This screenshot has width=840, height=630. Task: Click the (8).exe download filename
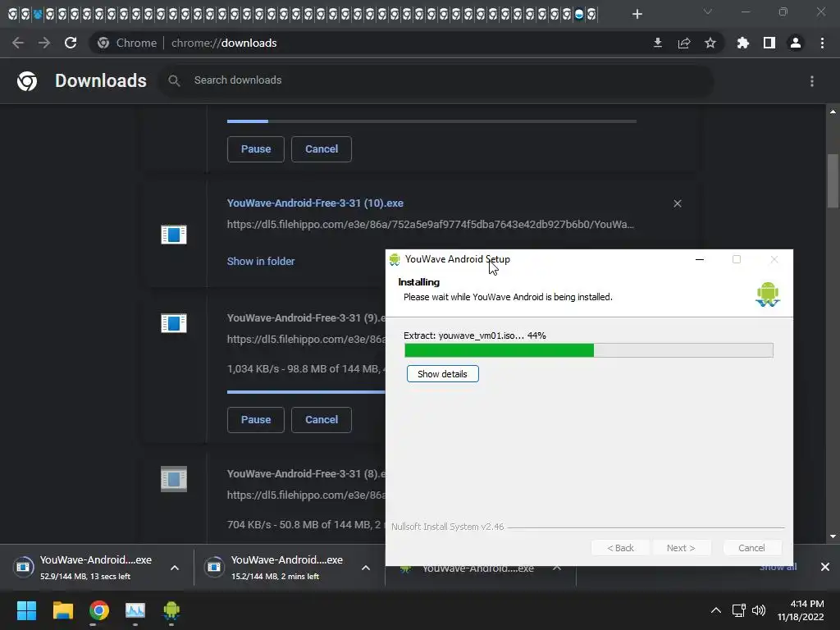(306, 473)
